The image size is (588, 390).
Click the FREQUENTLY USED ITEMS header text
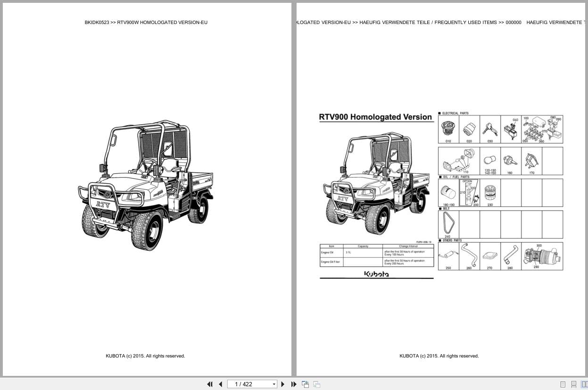coord(465,23)
